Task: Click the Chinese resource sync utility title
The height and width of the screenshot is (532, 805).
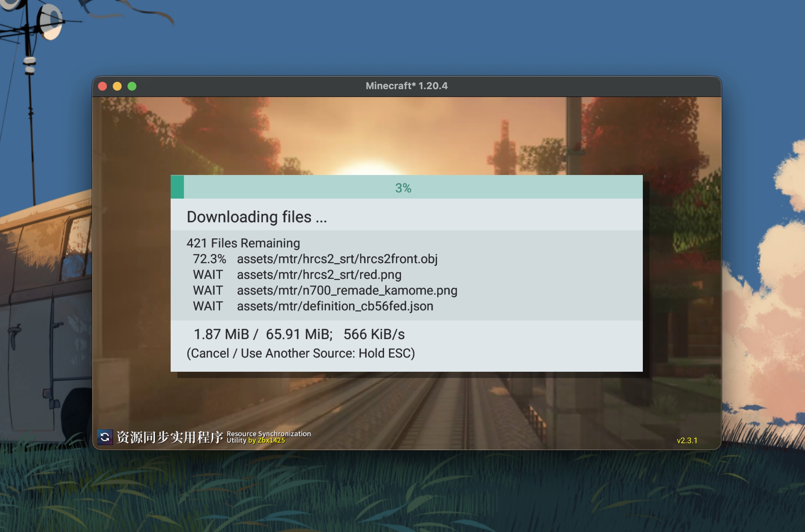Action: [x=170, y=437]
